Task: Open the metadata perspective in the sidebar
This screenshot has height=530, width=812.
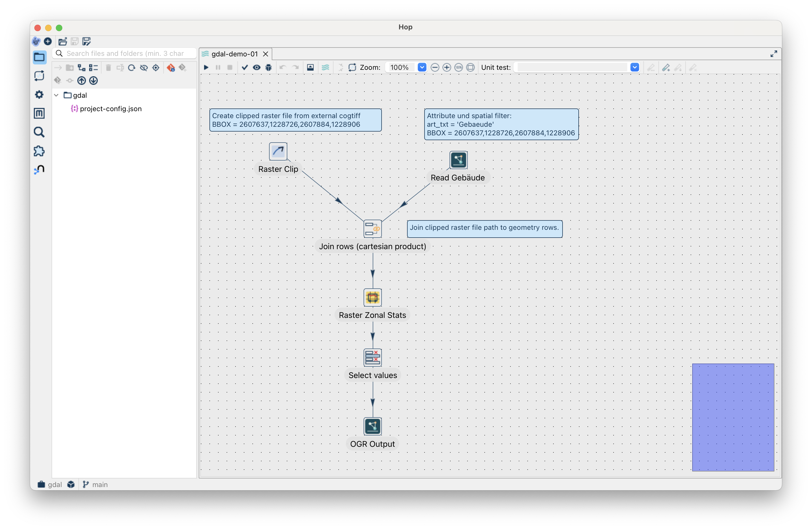Action: (x=39, y=113)
